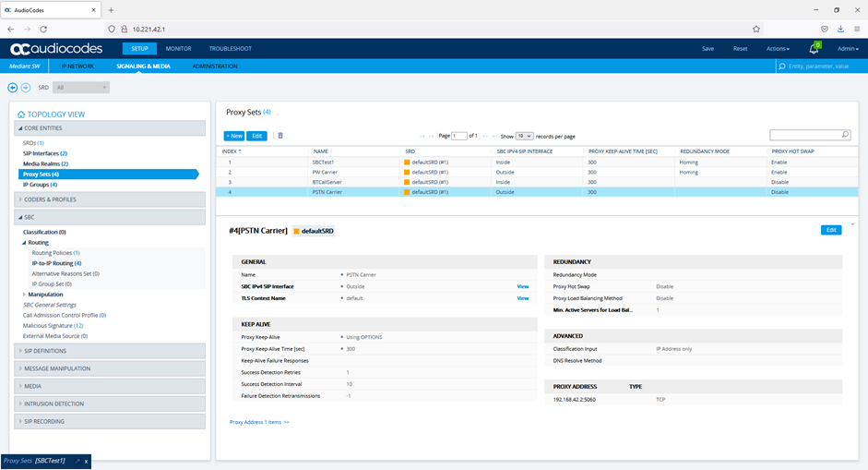The height and width of the screenshot is (470, 868).
Task: Click the site security shield icon
Action: [x=112, y=29]
